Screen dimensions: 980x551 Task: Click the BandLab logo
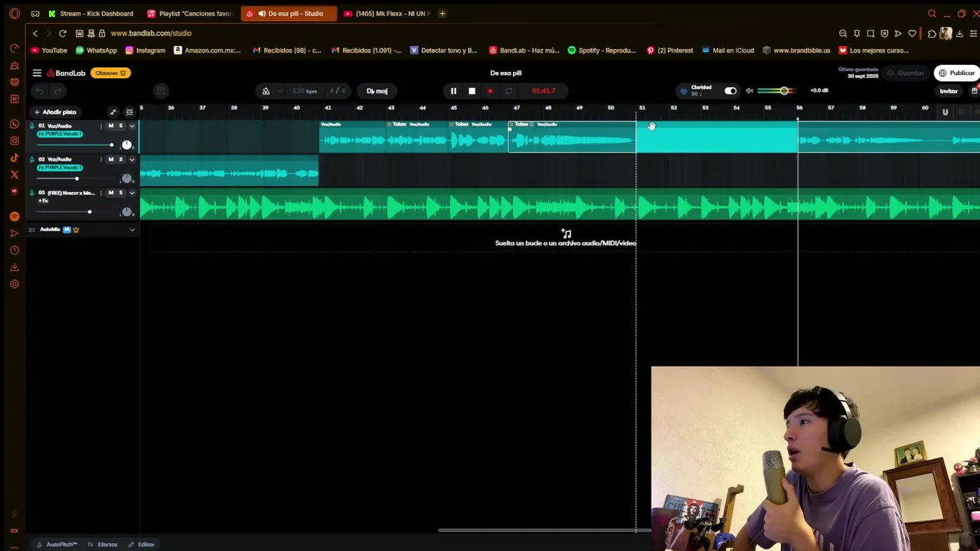click(66, 73)
